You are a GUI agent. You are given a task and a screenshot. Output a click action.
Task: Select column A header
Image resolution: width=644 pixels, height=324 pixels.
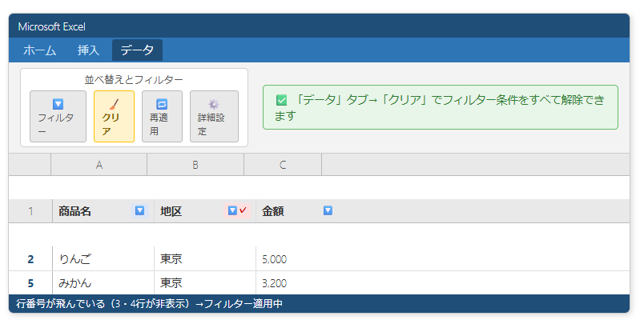coord(99,165)
